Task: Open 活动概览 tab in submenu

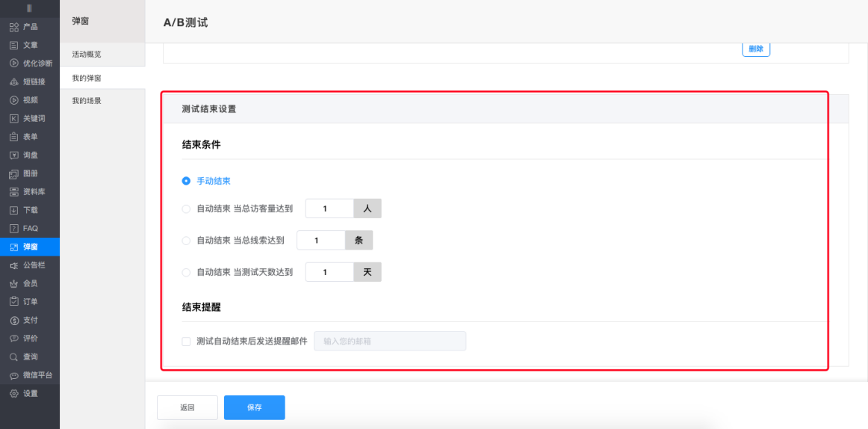Action: [x=87, y=55]
